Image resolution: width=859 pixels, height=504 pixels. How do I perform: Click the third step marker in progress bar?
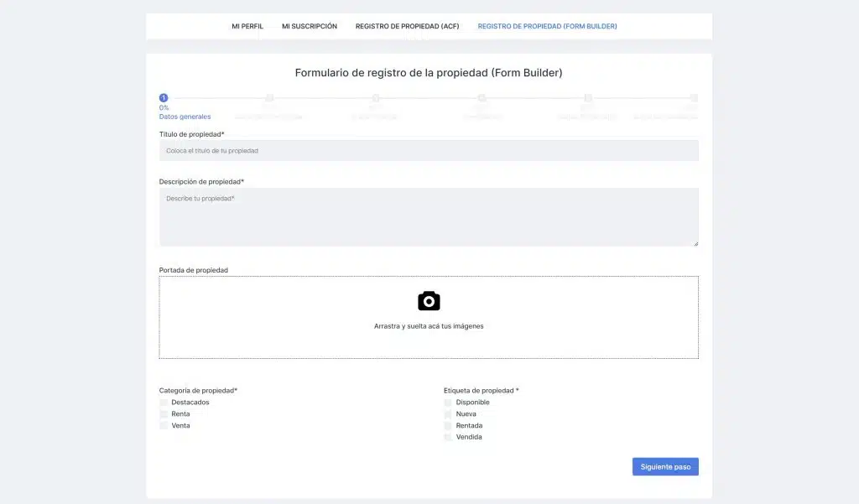pos(375,98)
